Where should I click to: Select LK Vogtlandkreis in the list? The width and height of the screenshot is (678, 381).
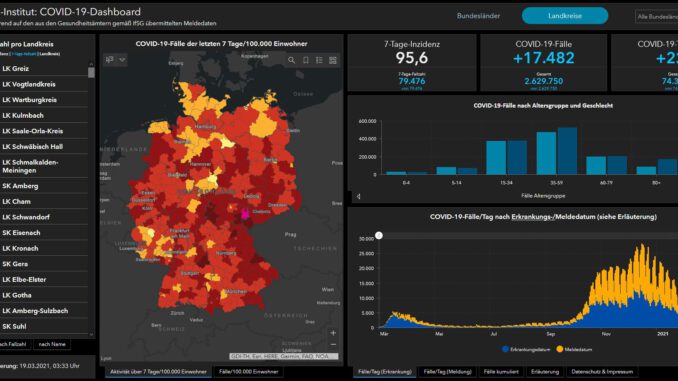(x=44, y=84)
